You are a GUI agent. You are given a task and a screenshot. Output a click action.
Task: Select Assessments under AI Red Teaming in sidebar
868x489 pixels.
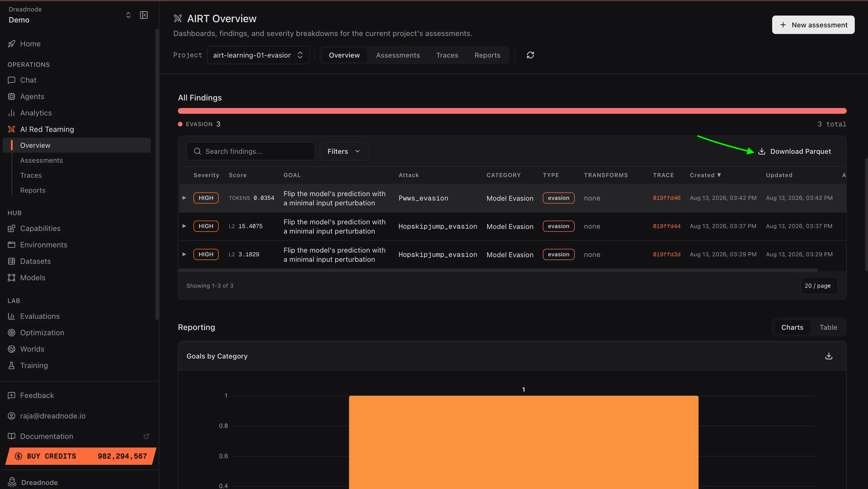coord(41,160)
